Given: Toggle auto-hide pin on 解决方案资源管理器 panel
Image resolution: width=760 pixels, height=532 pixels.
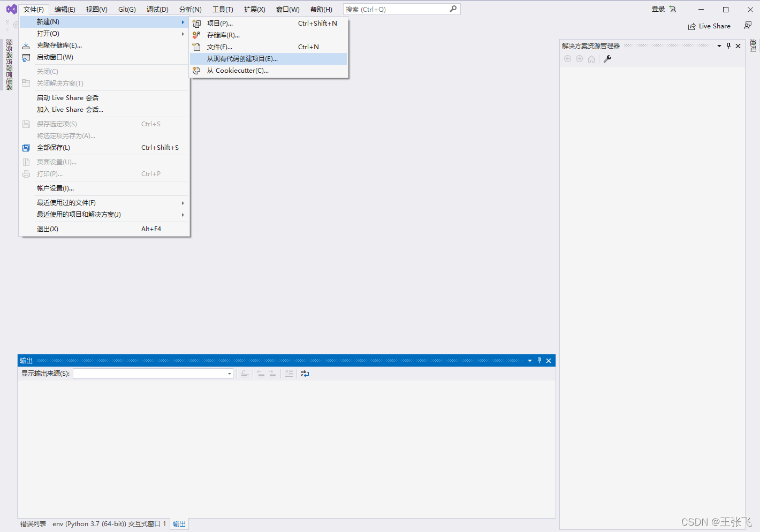Looking at the screenshot, I should click(x=728, y=46).
